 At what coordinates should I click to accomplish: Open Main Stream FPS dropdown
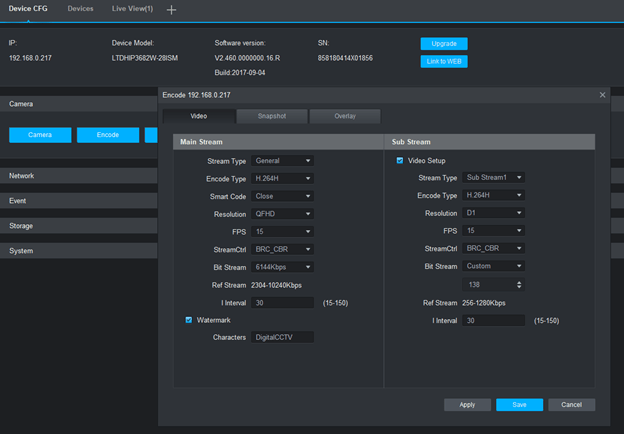(x=283, y=231)
